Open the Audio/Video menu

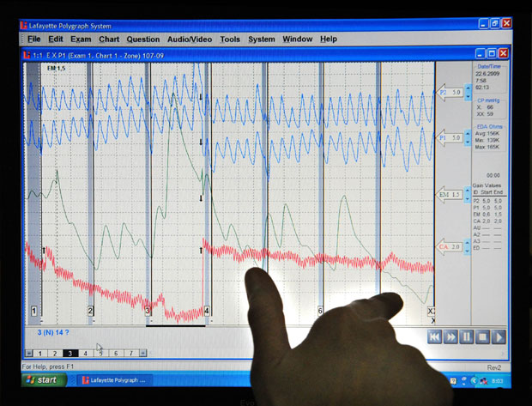(x=190, y=39)
